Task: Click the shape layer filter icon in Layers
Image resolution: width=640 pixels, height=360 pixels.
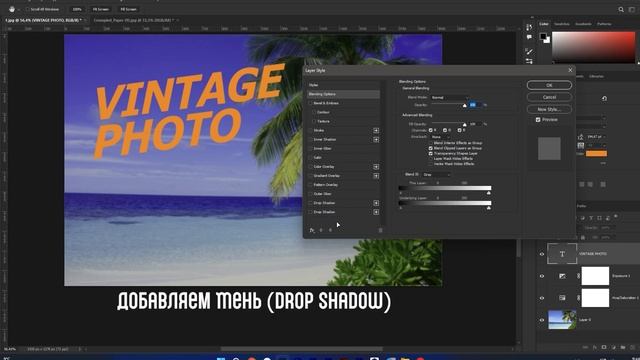Action: point(599,218)
